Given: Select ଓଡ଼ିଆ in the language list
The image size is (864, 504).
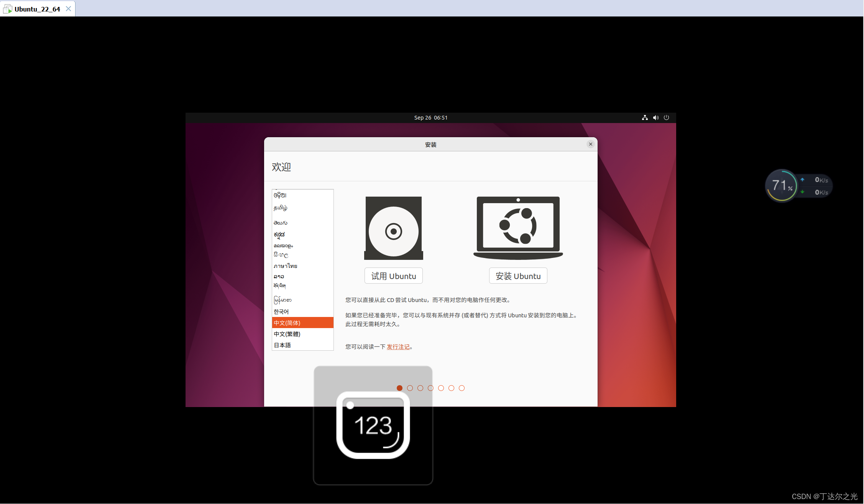Looking at the screenshot, I should (302, 195).
